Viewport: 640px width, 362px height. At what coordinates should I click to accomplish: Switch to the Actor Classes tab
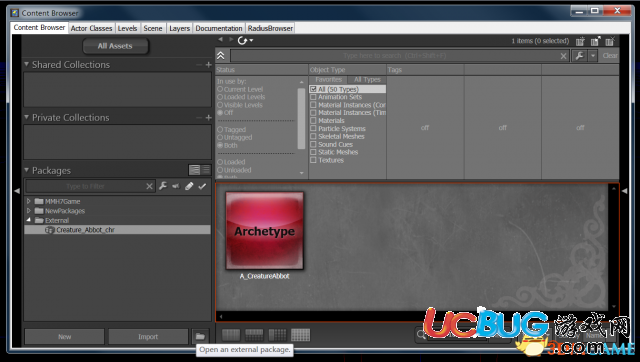tap(91, 28)
